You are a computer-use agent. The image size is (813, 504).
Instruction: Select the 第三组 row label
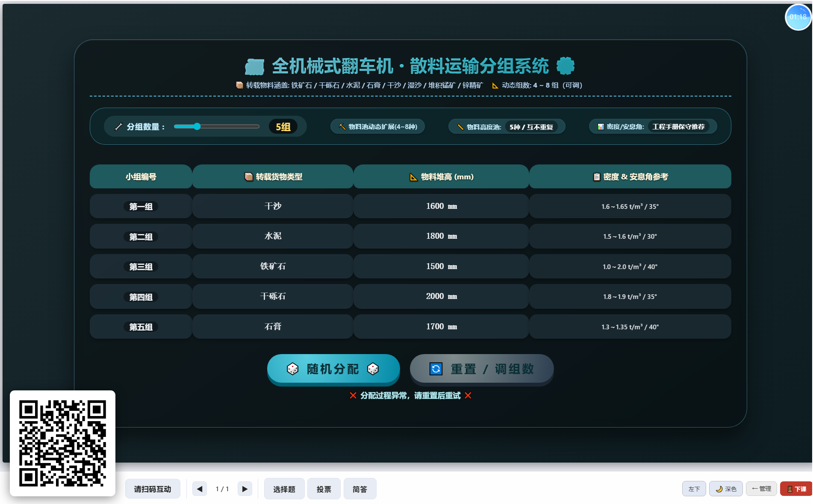coord(141,267)
